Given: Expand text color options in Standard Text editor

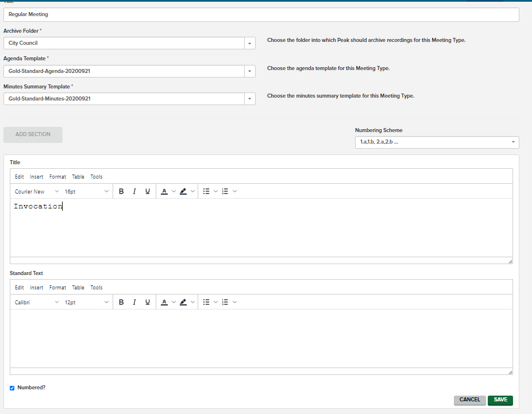Looking at the screenshot, I should (x=174, y=302).
